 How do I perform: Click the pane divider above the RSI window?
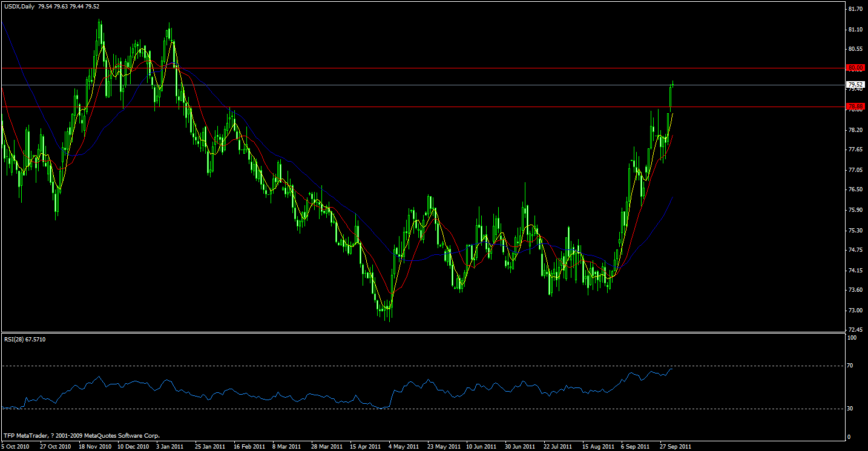(424, 332)
